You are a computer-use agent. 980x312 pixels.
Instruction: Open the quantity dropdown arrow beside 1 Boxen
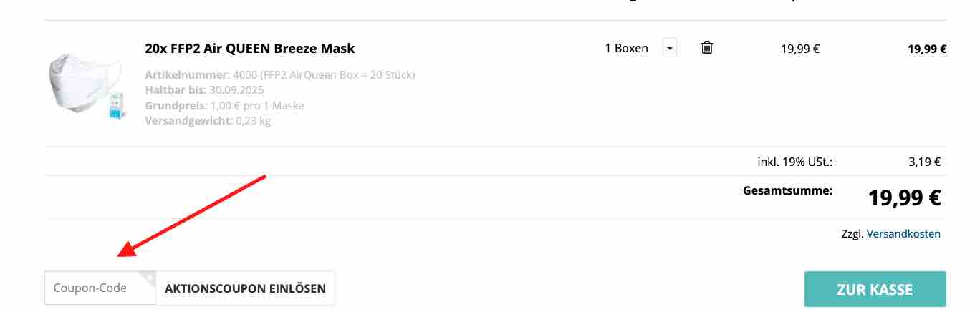tap(670, 48)
